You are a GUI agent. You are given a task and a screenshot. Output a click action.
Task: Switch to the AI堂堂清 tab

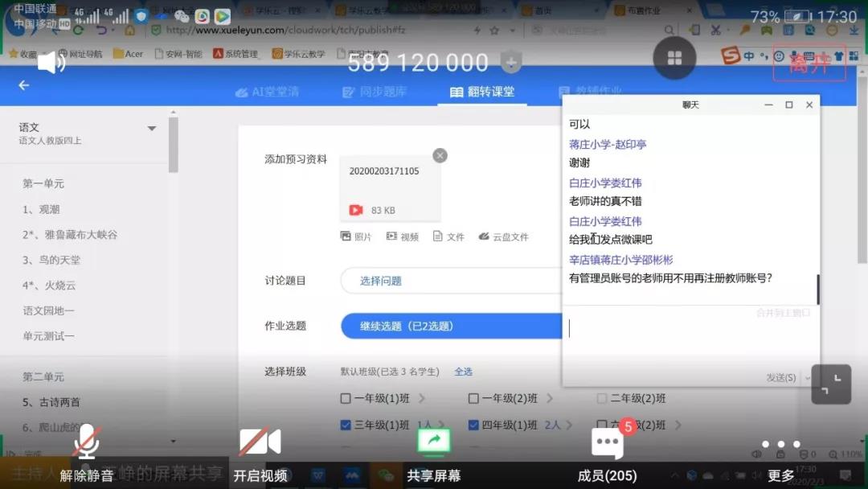pyautogui.click(x=268, y=92)
